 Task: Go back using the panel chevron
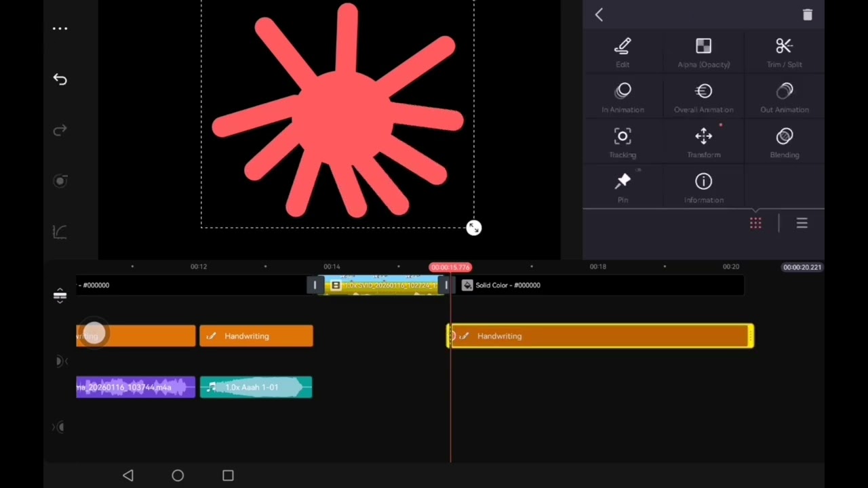[x=599, y=15]
